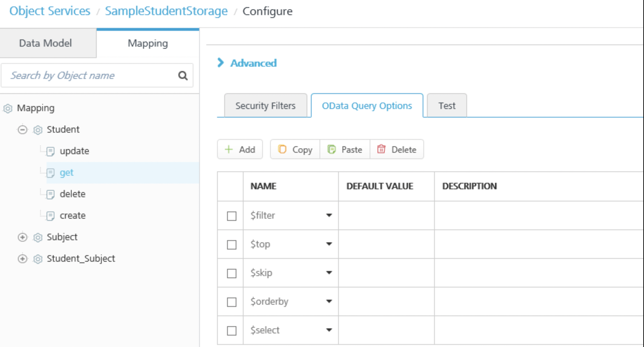This screenshot has width=644, height=347.
Task: Expand the Subject tree node
Action: click(x=23, y=237)
